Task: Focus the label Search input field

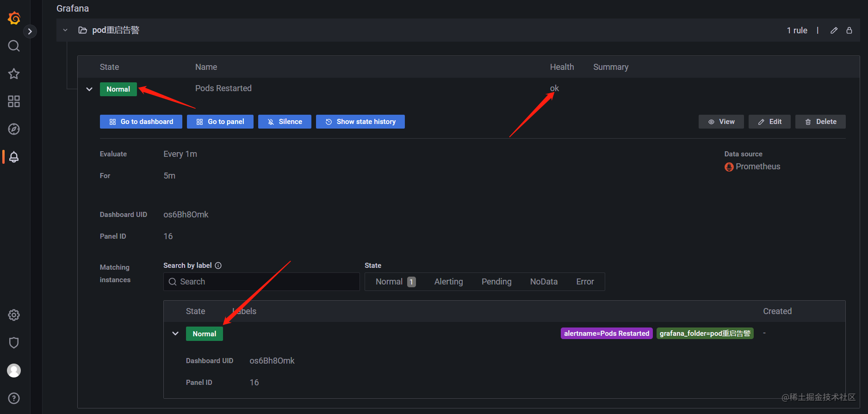Action: 261,282
